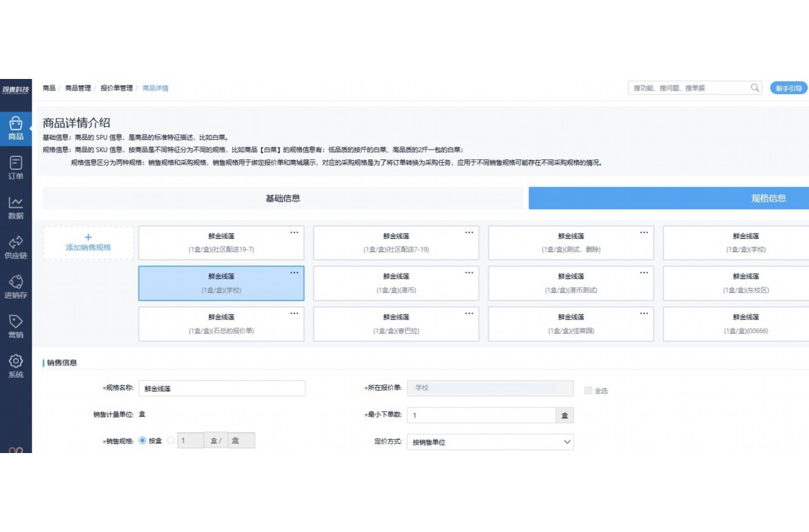This screenshot has width=809, height=532.
Task: Click the sales ratio quantity field
Action: [191, 441]
